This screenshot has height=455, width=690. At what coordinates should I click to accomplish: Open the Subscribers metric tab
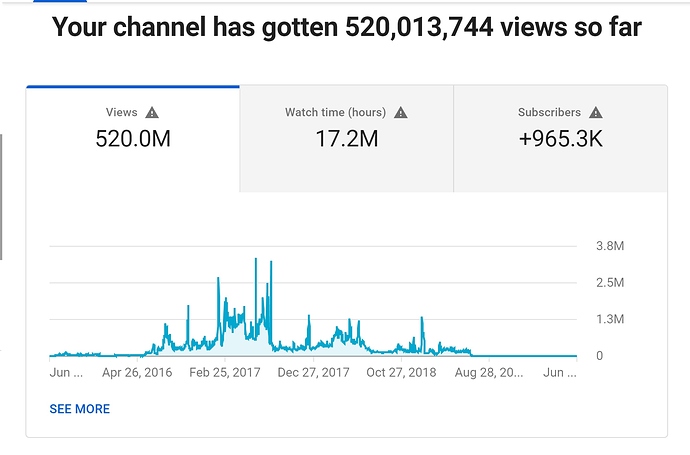561,139
